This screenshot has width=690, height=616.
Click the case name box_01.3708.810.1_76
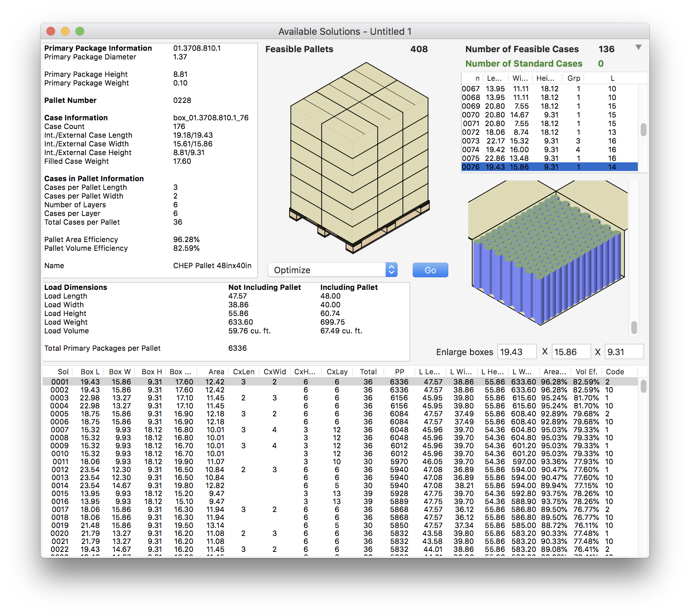pyautogui.click(x=211, y=118)
